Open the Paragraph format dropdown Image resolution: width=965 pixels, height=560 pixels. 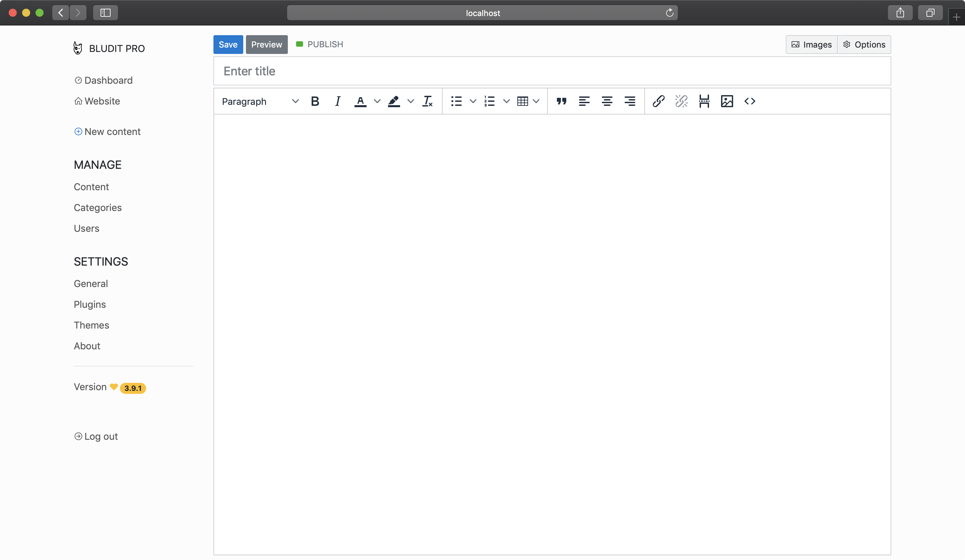(260, 101)
